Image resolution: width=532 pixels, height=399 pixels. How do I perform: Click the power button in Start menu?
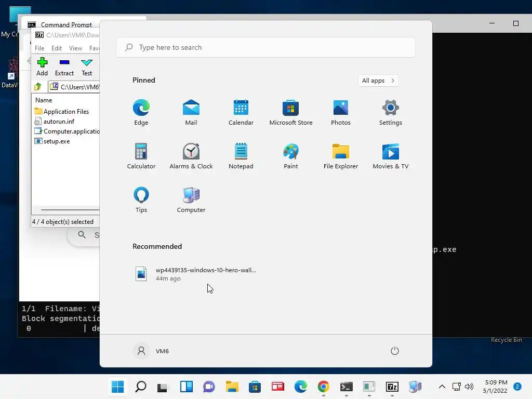[395, 351]
